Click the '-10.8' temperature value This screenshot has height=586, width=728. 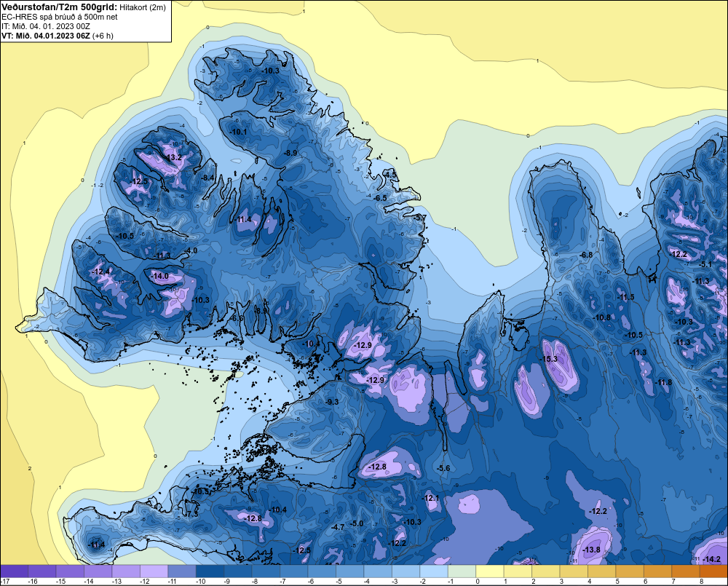tap(602, 317)
